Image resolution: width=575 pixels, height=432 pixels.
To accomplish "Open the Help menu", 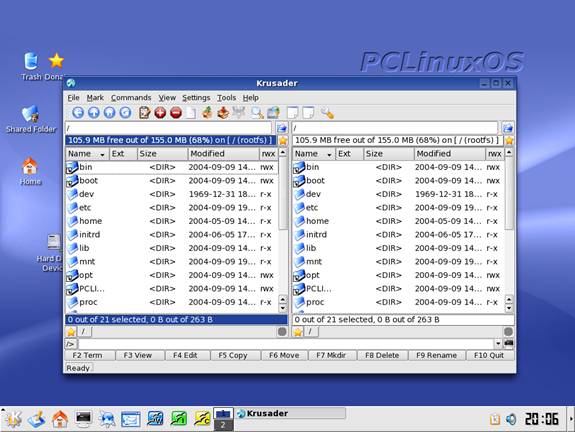I will pos(250,98).
